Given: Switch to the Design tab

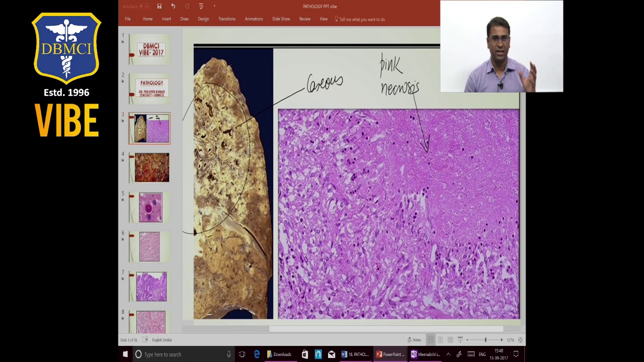Looking at the screenshot, I should click(203, 19).
